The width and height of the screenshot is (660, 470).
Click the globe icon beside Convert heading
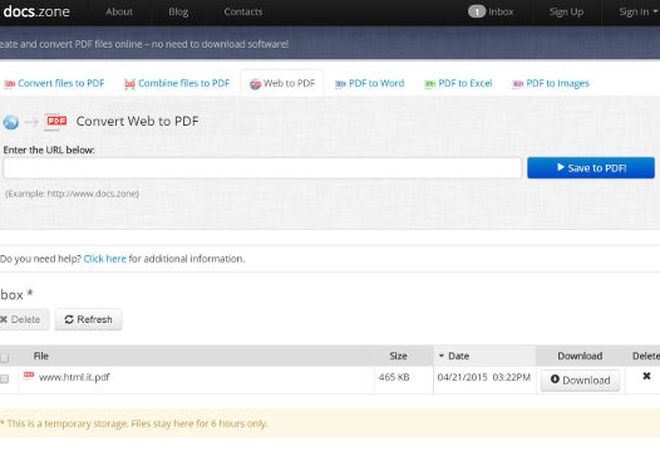[11, 122]
